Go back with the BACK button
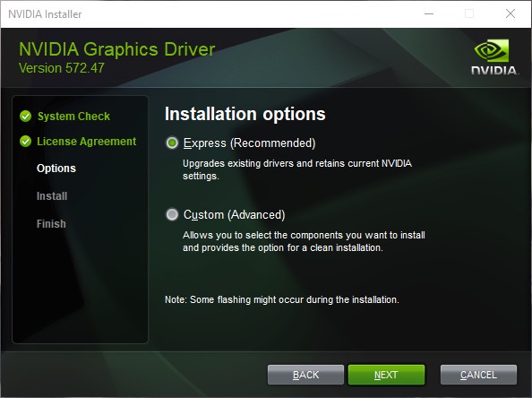532x398 pixels. click(x=305, y=375)
